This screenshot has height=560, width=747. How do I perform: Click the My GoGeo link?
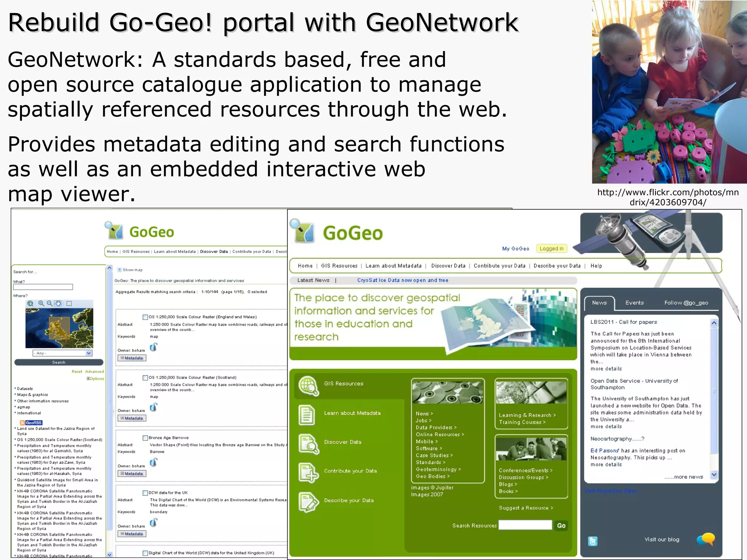(515, 249)
